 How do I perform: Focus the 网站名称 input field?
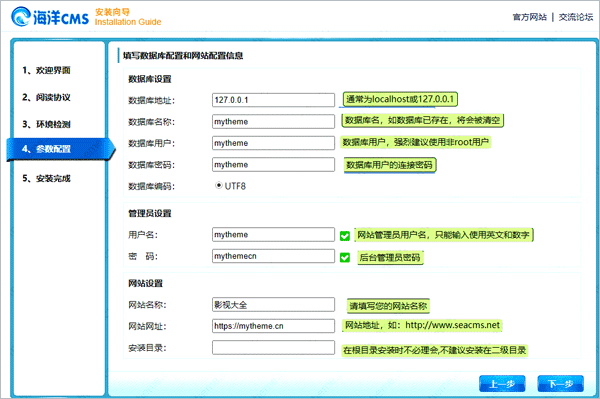pos(273,305)
